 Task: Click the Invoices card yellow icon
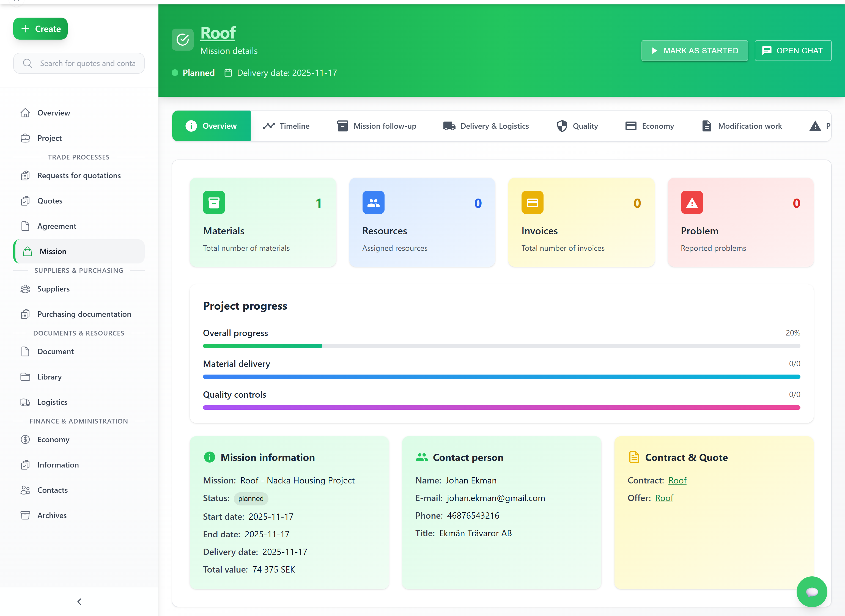click(x=532, y=202)
